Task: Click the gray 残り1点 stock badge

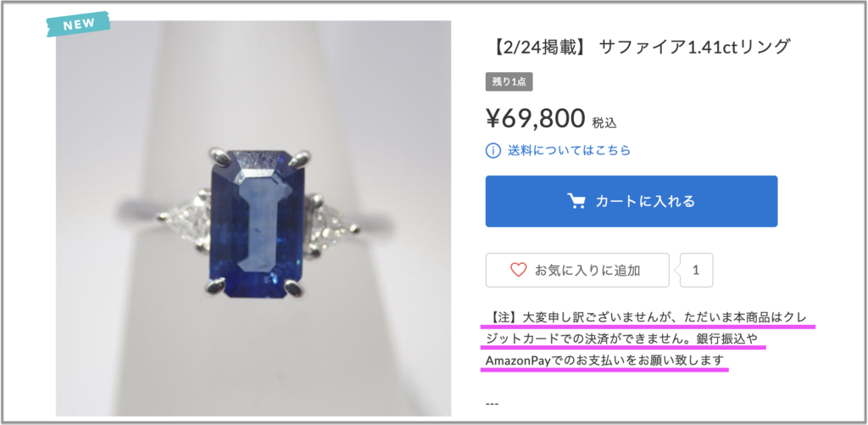Action: click(509, 82)
